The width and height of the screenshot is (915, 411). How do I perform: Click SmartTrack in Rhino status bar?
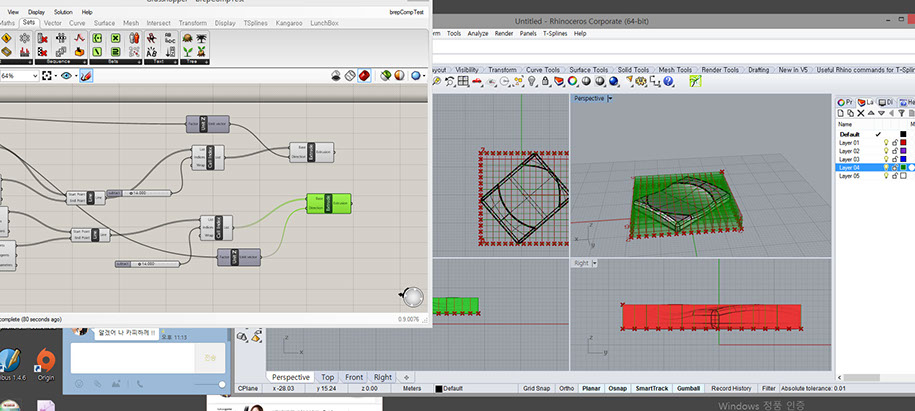pyautogui.click(x=651, y=388)
